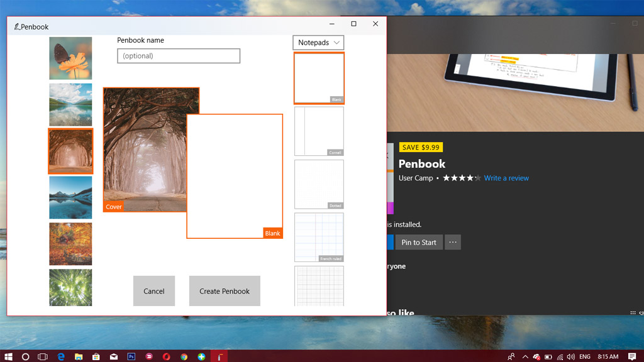The width and height of the screenshot is (644, 362).
Task: Click Pin to Start in Store window
Action: tap(419, 243)
